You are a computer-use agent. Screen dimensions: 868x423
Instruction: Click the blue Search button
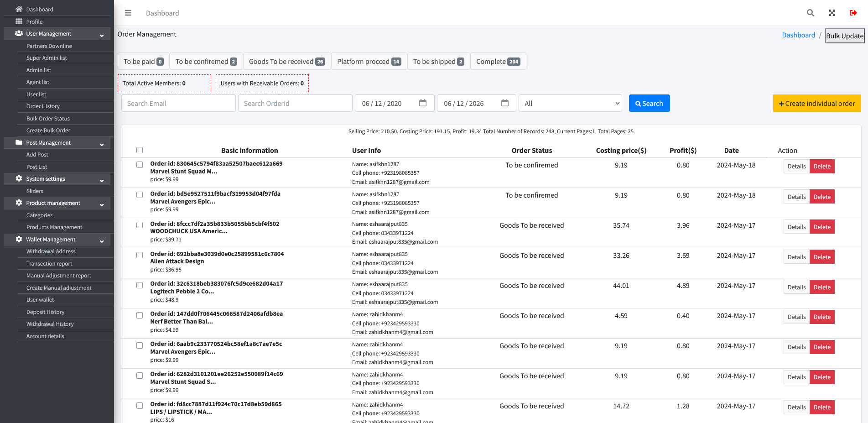click(x=649, y=103)
